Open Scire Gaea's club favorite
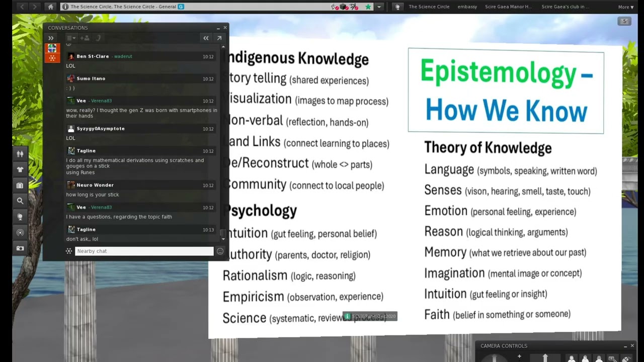 coord(565,7)
